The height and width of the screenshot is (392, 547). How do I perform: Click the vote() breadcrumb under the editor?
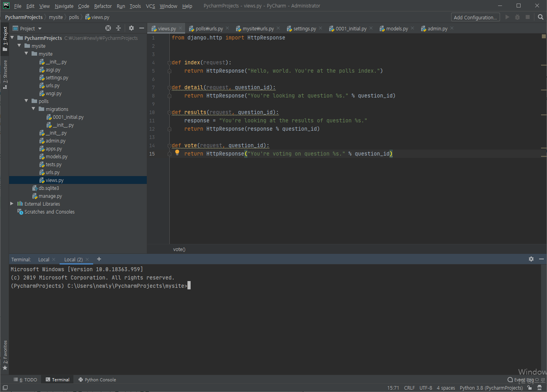click(x=179, y=249)
